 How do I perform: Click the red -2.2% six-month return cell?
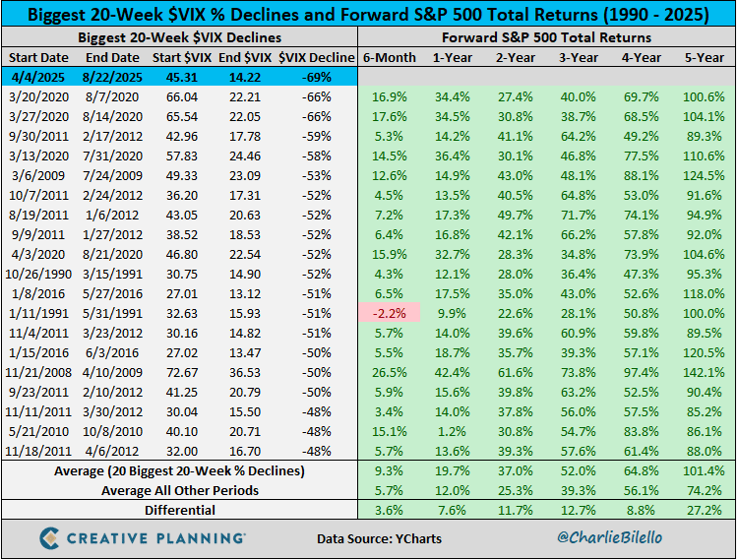[x=390, y=313]
